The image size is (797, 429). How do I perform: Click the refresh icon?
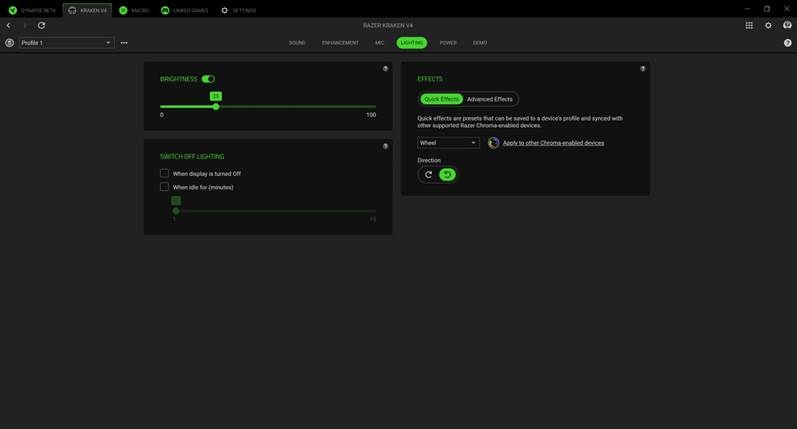tap(41, 25)
